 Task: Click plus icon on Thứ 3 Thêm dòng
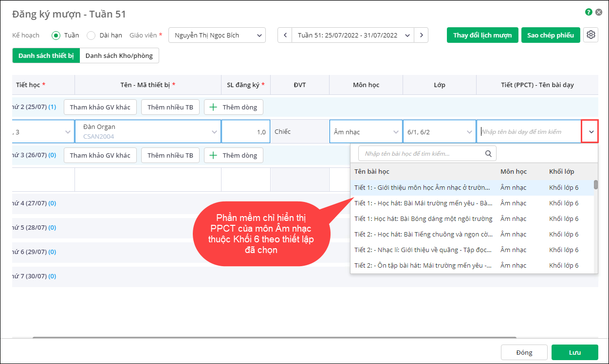(x=213, y=156)
